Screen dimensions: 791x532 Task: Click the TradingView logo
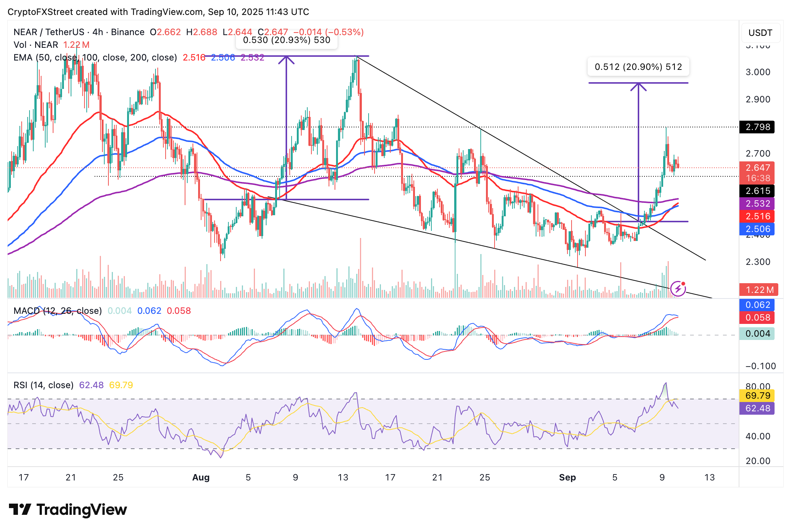[68, 510]
